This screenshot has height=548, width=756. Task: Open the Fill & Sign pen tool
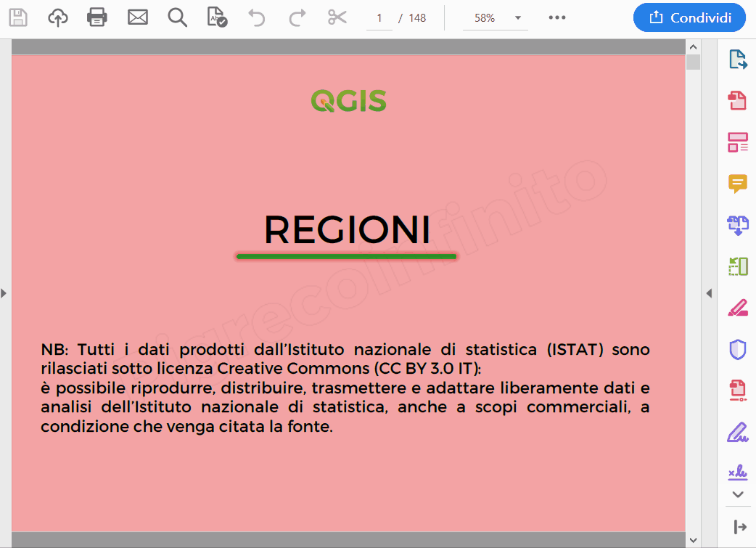pyautogui.click(x=738, y=432)
